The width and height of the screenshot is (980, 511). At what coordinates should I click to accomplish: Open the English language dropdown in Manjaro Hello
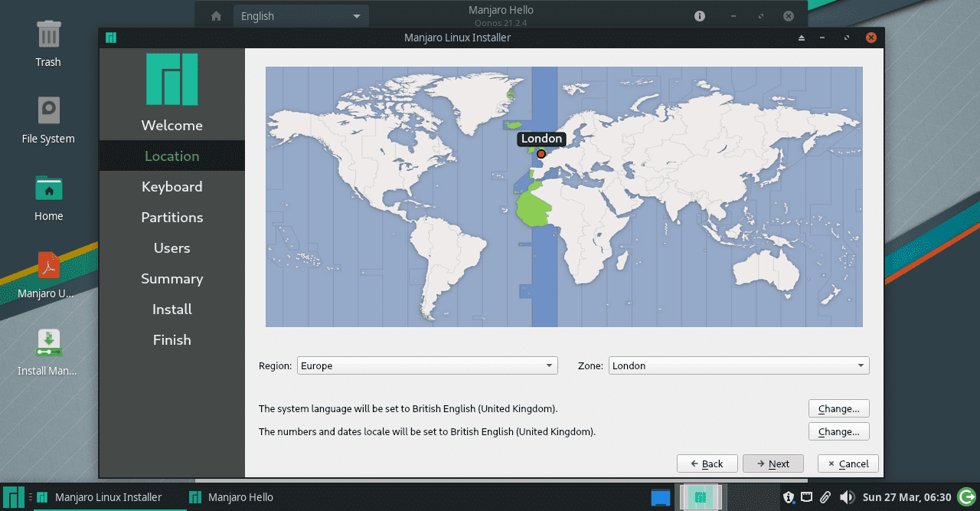(x=301, y=16)
